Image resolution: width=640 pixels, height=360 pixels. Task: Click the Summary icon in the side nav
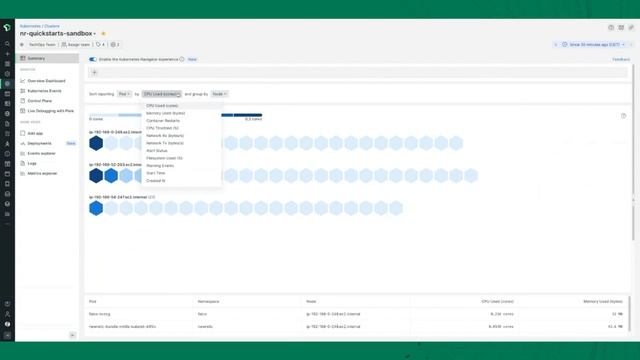coord(23,58)
